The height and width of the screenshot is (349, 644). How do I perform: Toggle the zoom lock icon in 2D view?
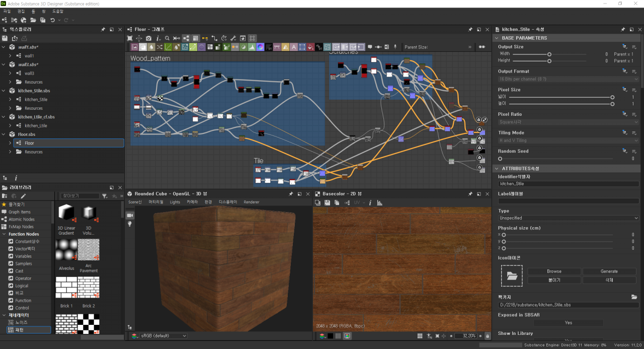pos(487,336)
